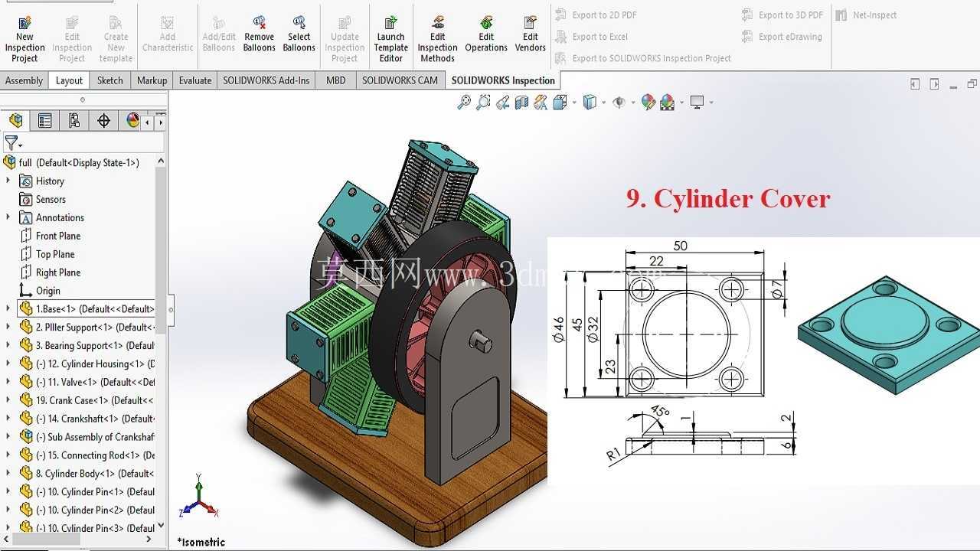980x551 pixels.
Task: Switch to SOLIDWORKS CAM tab
Action: (x=400, y=80)
